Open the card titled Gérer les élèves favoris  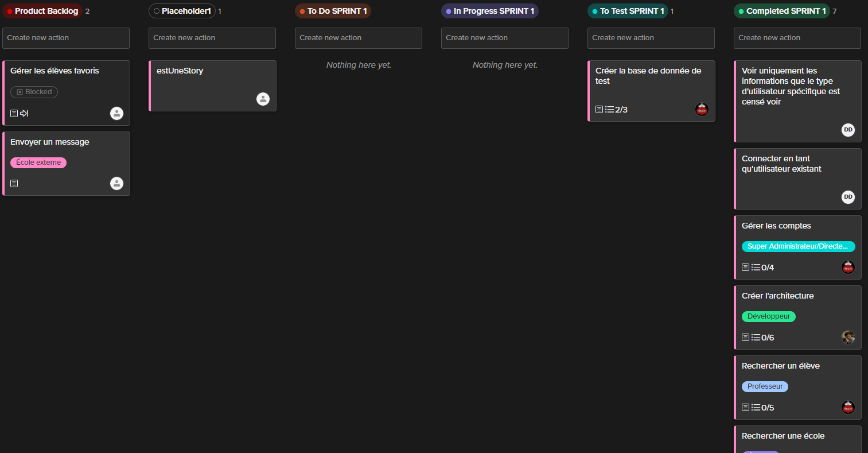pos(66,93)
